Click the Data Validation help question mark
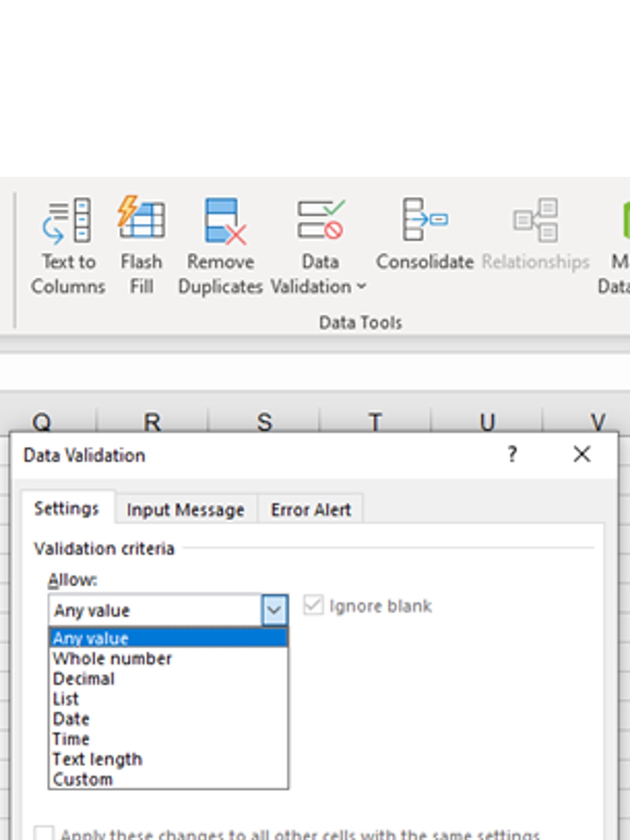The image size is (630, 840). (x=512, y=454)
